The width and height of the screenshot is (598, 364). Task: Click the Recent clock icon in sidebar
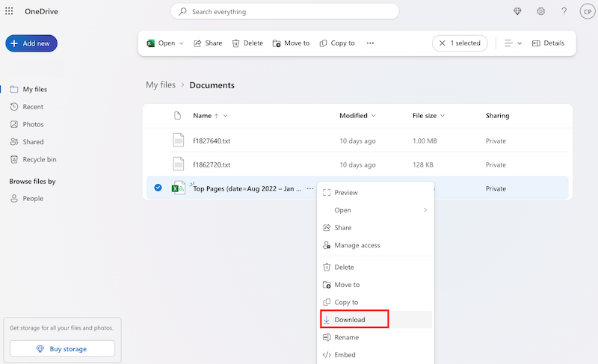point(14,107)
